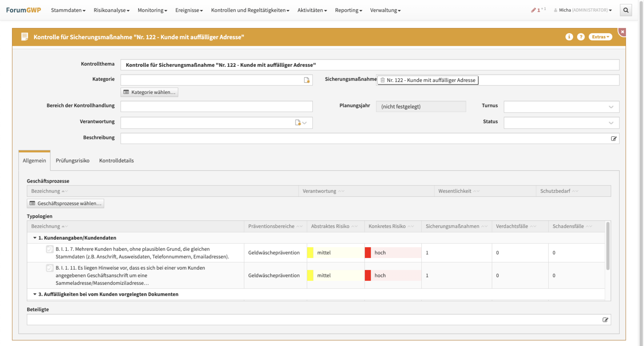Remove Sicherungsmaßnahme Nr. 122 via trash icon

click(x=382, y=80)
